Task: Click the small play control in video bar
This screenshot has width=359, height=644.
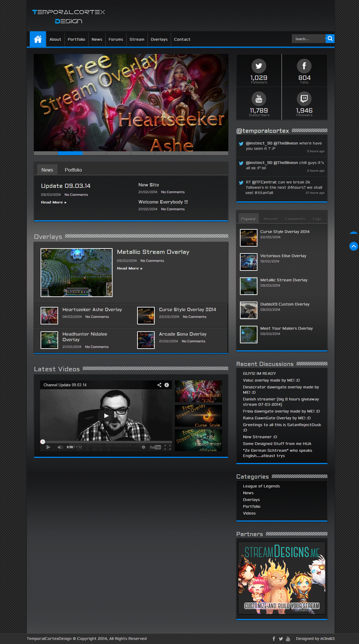Action: pyautogui.click(x=48, y=447)
